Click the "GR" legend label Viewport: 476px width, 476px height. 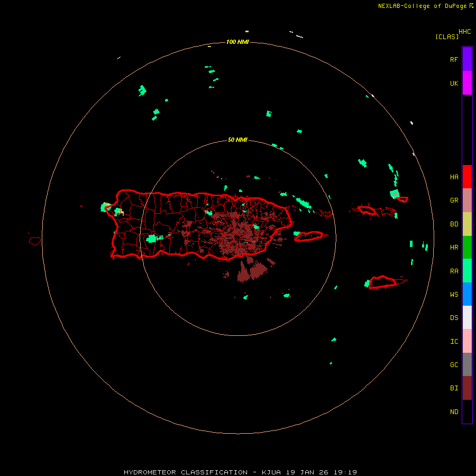point(454,200)
